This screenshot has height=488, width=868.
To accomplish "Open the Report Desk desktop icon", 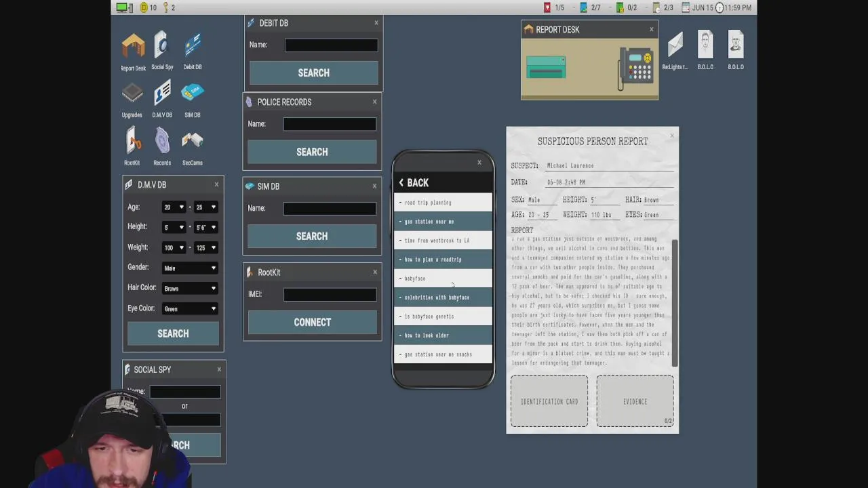I will click(x=133, y=47).
